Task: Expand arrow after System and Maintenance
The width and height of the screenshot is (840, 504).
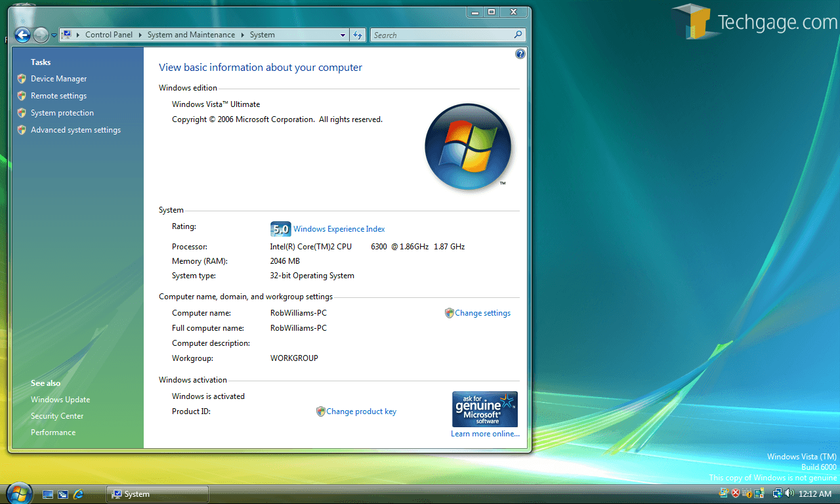Action: [x=243, y=35]
